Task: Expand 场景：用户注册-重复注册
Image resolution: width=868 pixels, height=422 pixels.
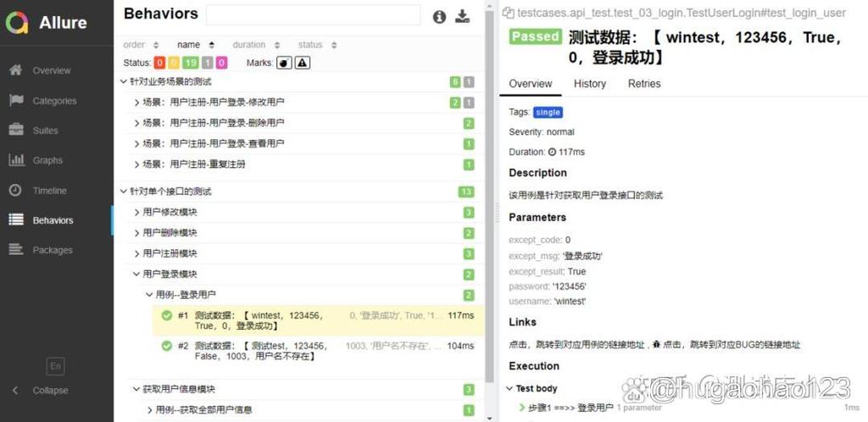Action: (136, 164)
